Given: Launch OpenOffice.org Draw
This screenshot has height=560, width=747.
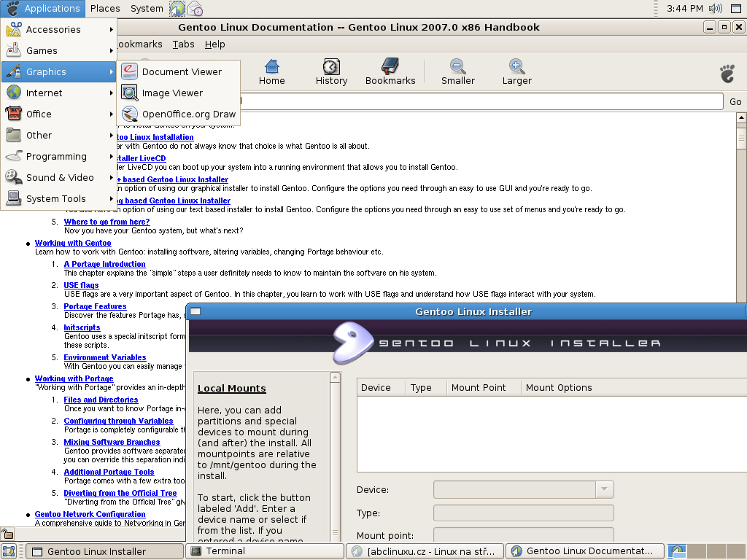Looking at the screenshot, I should [x=178, y=114].
